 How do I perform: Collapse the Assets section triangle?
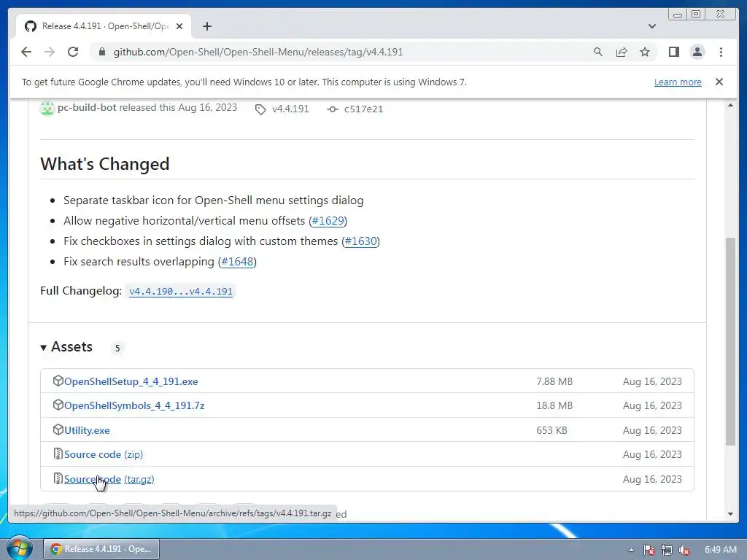click(43, 348)
